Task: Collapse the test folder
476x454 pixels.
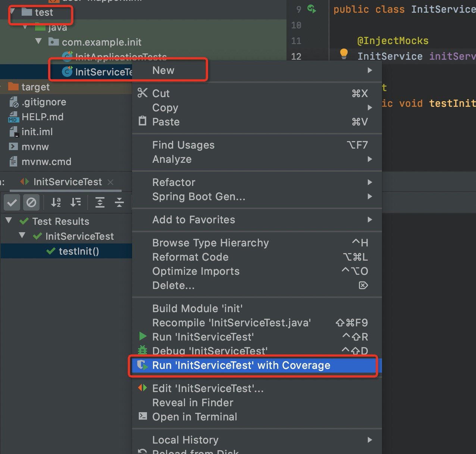Action: pyautogui.click(x=13, y=12)
